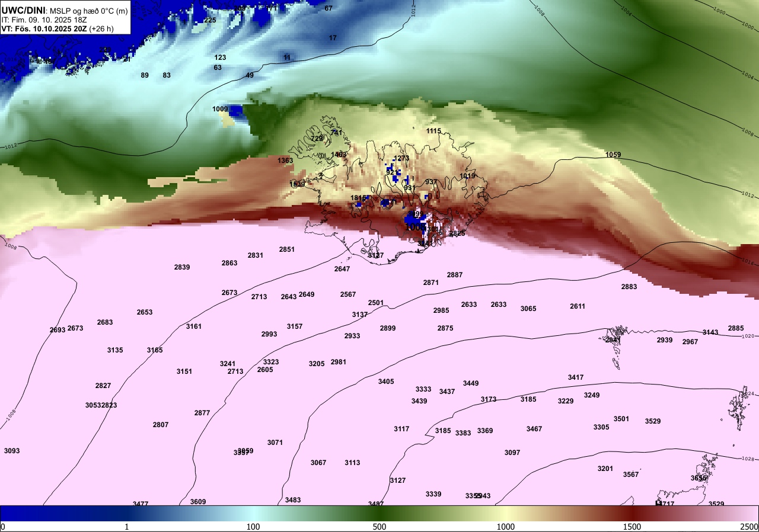Screen dimensions: 759x532
Task: Click the map value '3323'
Action: click(x=271, y=362)
